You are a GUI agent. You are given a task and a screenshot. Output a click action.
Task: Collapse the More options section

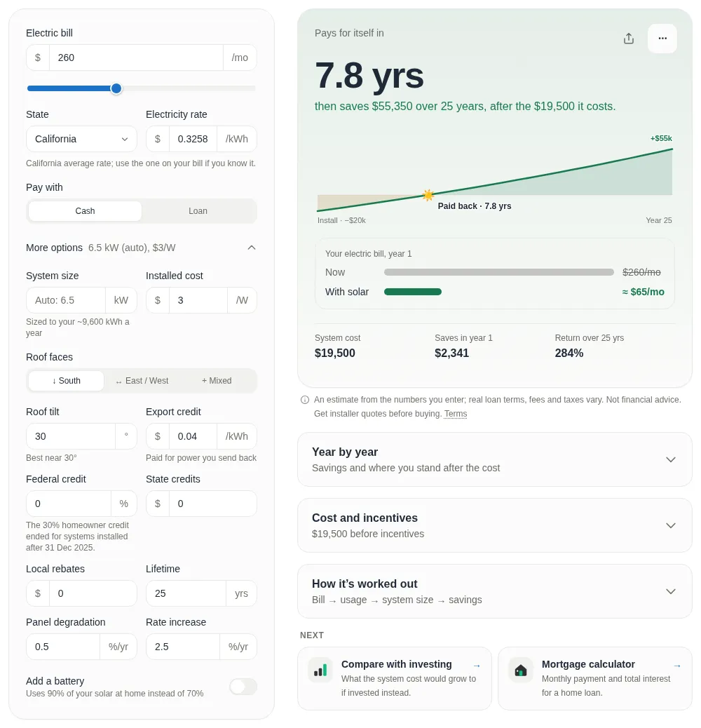click(141, 248)
